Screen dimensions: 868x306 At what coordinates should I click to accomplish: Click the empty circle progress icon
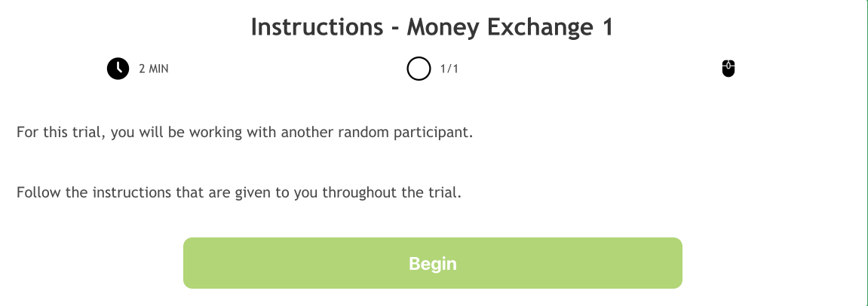418,69
